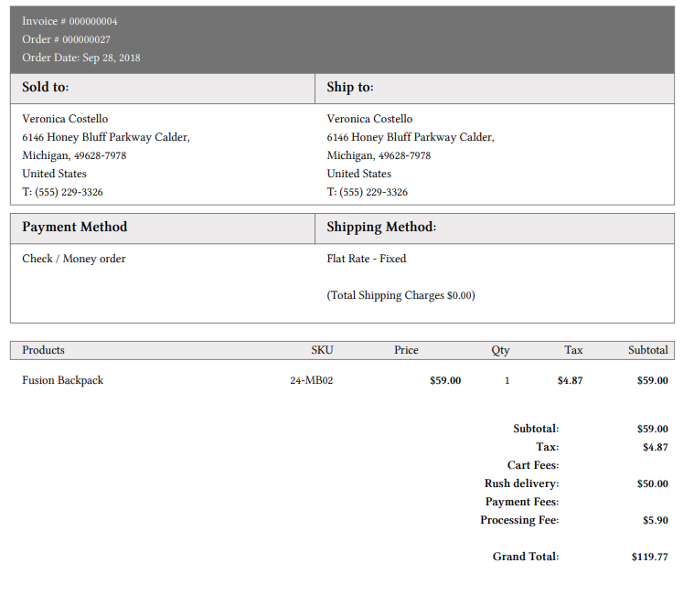
Task: Click the SKU value 24-MB02
Action: tap(312, 380)
